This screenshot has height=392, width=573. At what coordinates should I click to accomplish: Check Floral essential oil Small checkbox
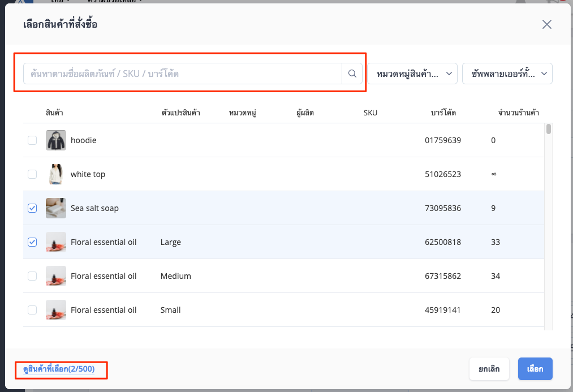tap(32, 310)
